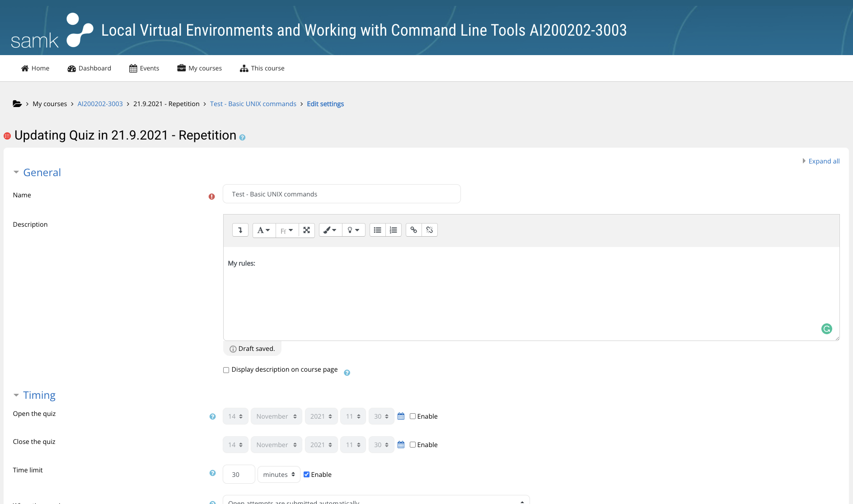Insert a link in the description
This screenshot has width=853, height=504.
coord(414,230)
